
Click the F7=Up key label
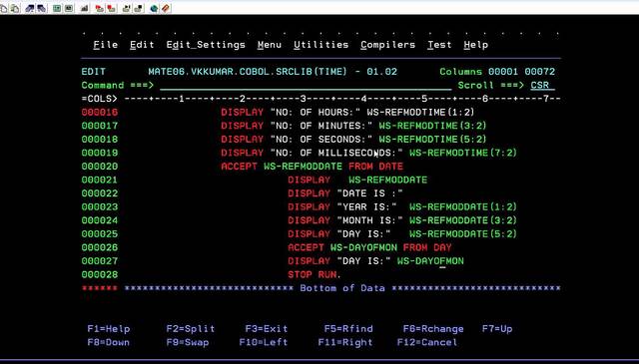[497, 328]
